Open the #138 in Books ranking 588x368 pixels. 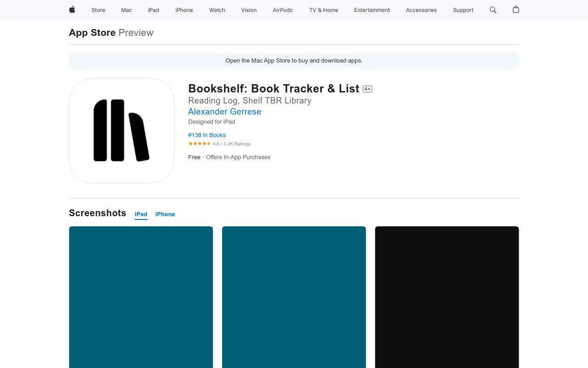coord(207,135)
